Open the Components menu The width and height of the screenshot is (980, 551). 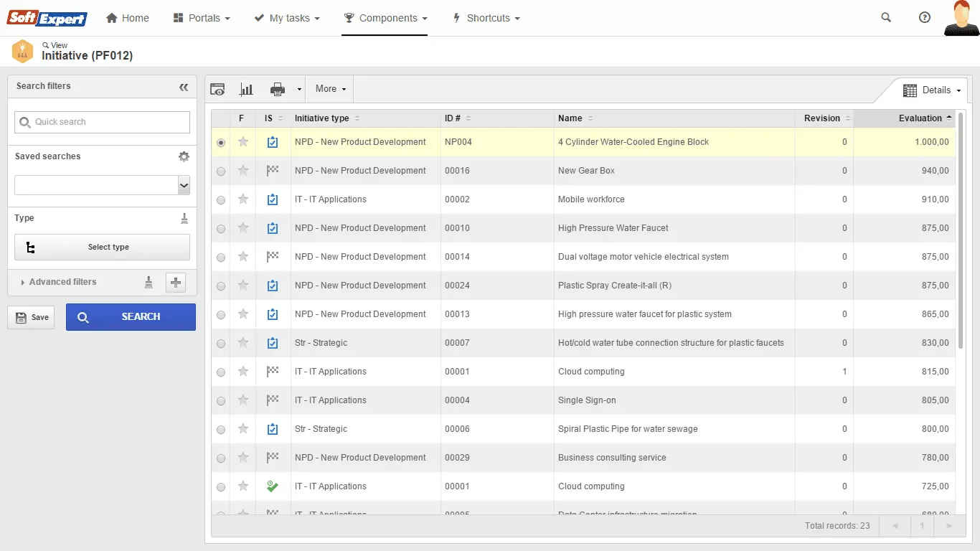pos(385,18)
